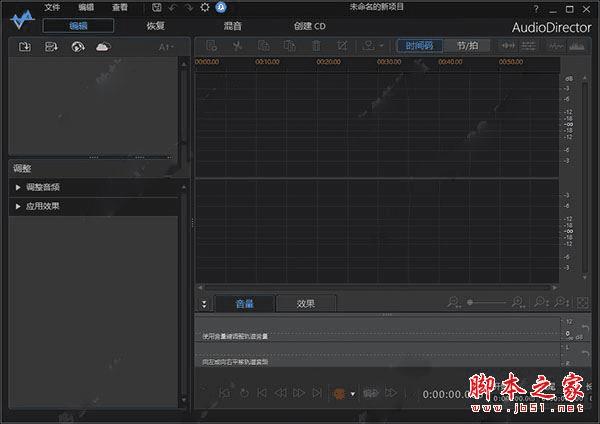Image resolution: width=600 pixels, height=424 pixels.
Task: Click the batch import/export icon
Action: tap(51, 47)
